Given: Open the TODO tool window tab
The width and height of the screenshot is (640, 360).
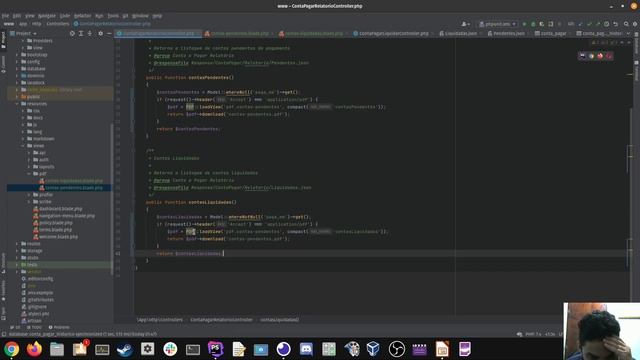Looking at the screenshot, I should coord(34,327).
